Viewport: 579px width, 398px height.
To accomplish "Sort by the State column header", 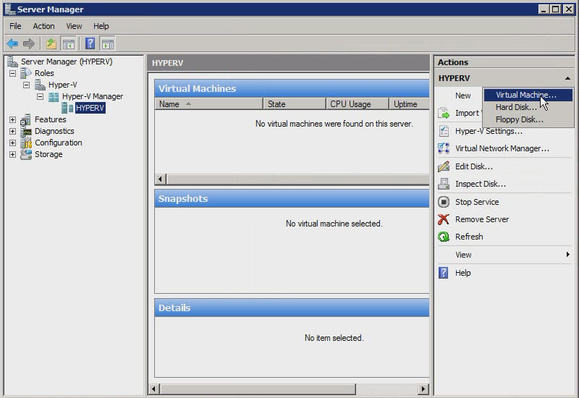I will coord(294,104).
